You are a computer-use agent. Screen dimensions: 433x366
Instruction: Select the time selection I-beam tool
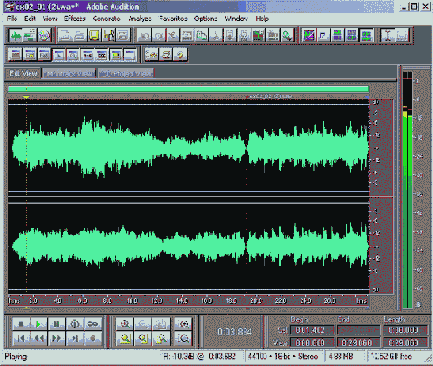point(388,35)
